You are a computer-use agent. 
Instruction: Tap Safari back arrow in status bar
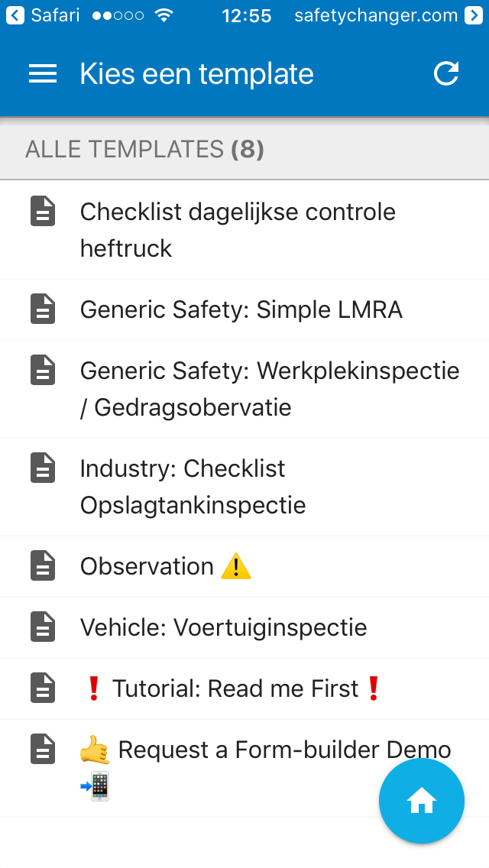[15, 15]
